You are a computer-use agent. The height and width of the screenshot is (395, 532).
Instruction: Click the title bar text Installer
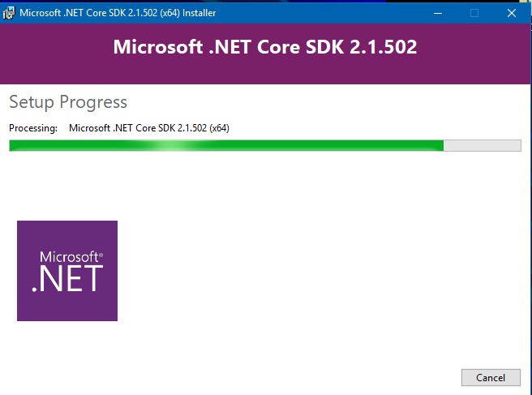(x=199, y=13)
